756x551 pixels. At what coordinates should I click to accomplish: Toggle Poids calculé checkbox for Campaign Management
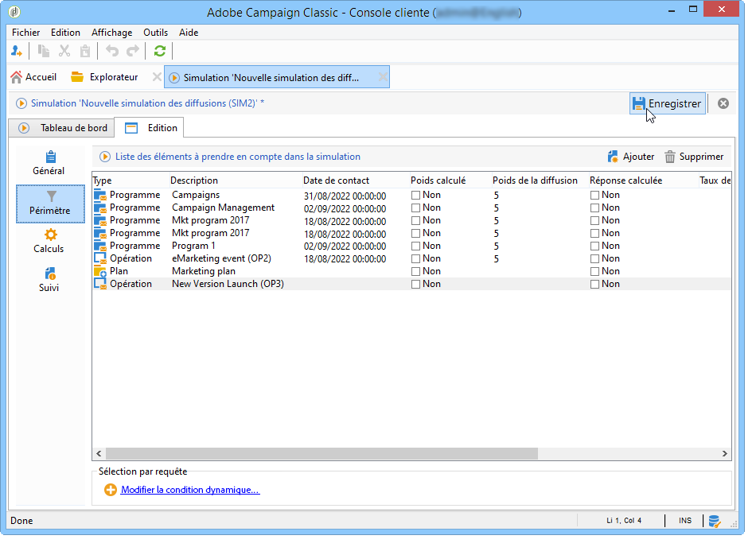point(415,208)
